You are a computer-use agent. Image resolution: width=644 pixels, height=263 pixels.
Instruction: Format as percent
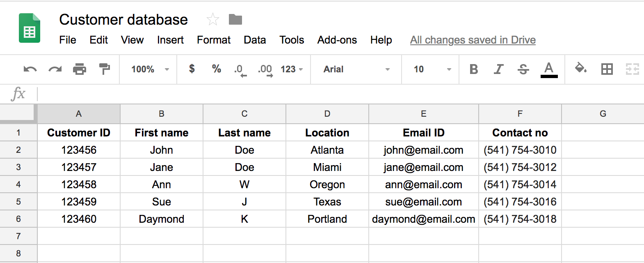click(x=217, y=69)
